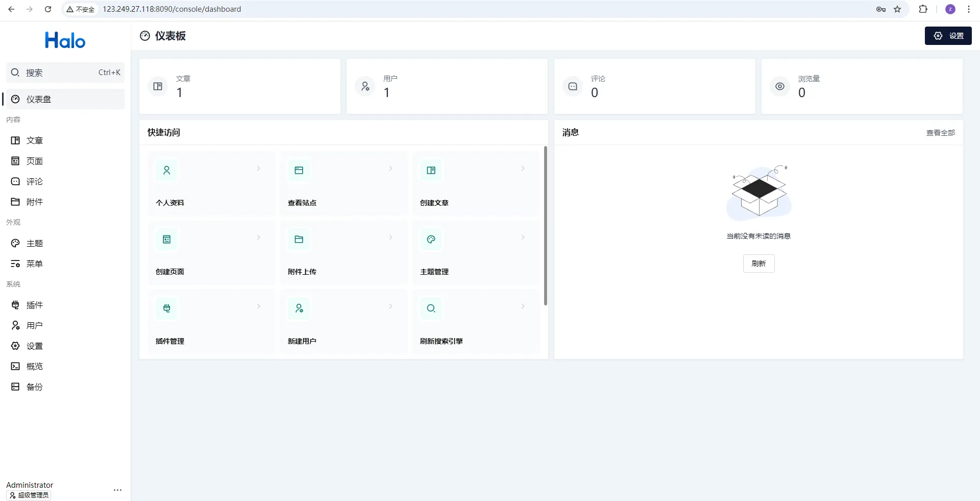
Task: Click the 菜单 sidebar icon
Action: point(15,264)
